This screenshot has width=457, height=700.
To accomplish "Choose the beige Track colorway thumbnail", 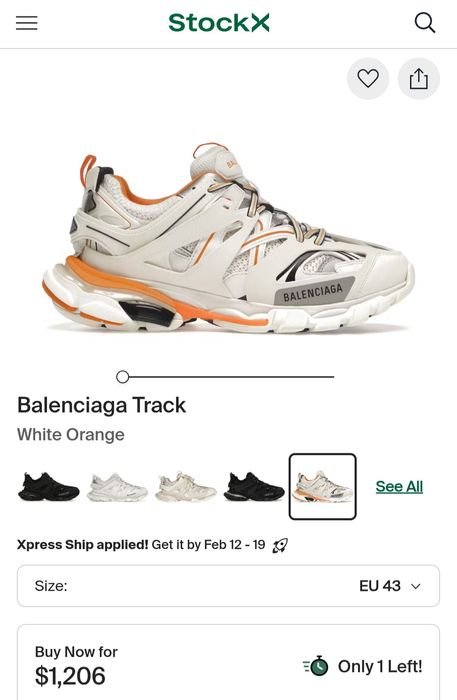I will tap(186, 487).
